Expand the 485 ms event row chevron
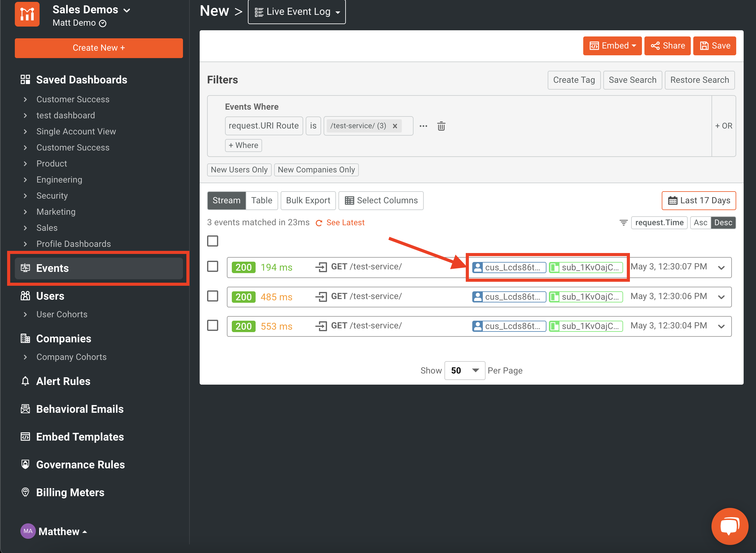756x553 pixels. [x=721, y=297]
